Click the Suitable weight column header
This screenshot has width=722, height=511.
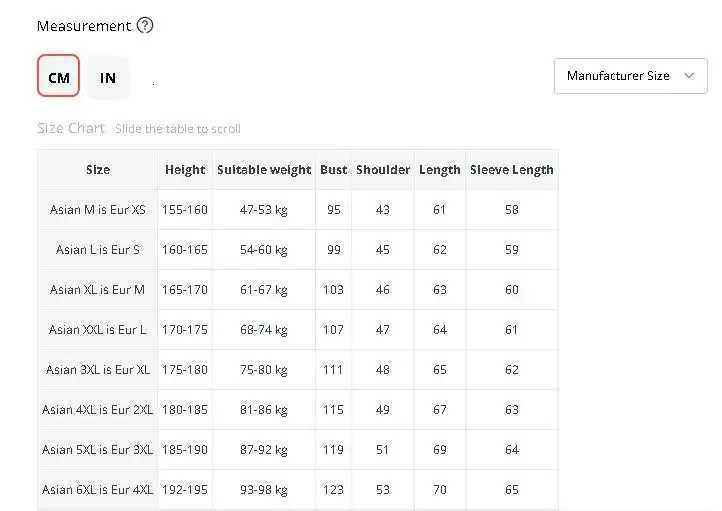(x=264, y=170)
